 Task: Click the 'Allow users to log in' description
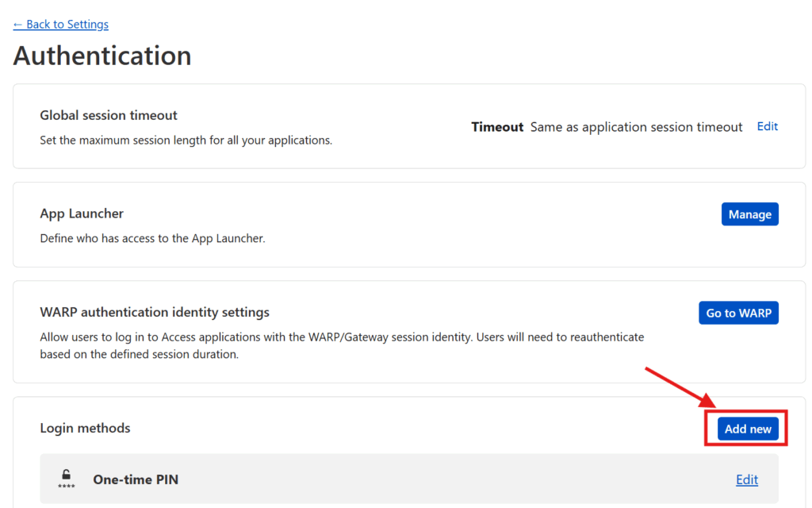coord(342,346)
